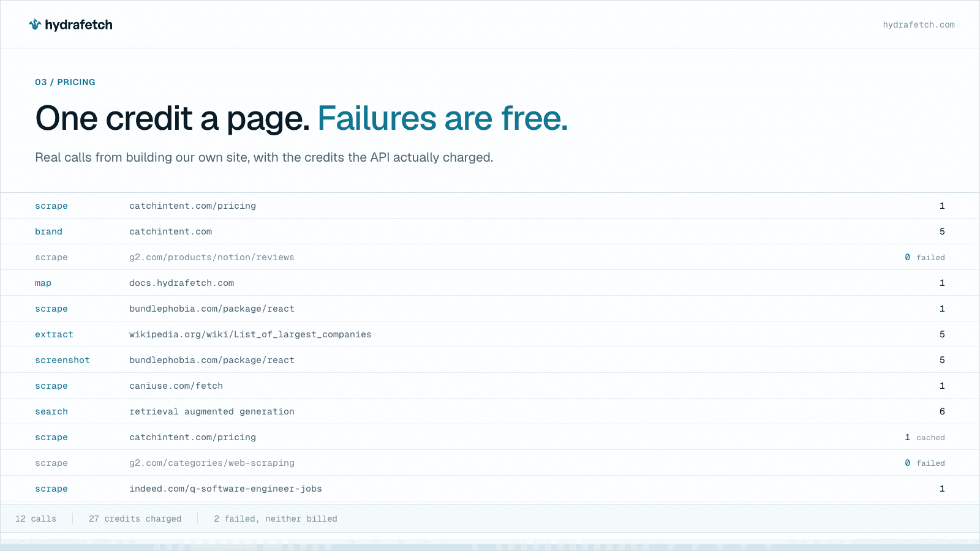980x551 pixels.
Task: Click '2 failed, neither billed' footer text
Action: point(276,519)
